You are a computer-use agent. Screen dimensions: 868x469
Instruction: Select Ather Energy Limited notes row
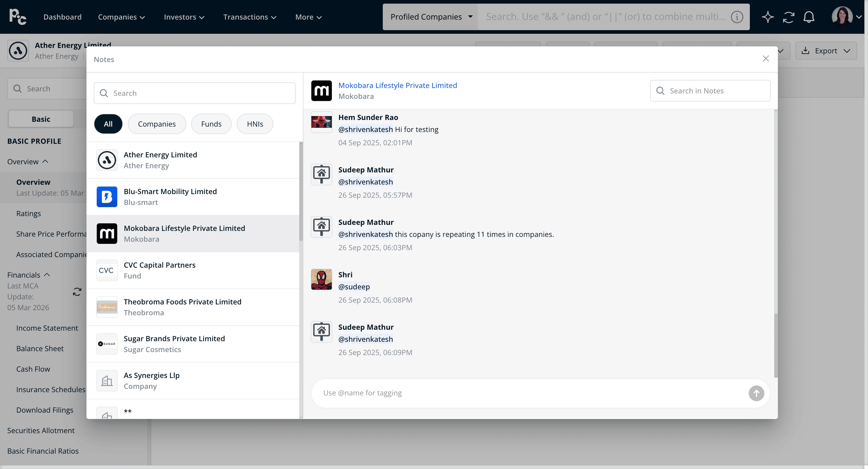(x=193, y=160)
